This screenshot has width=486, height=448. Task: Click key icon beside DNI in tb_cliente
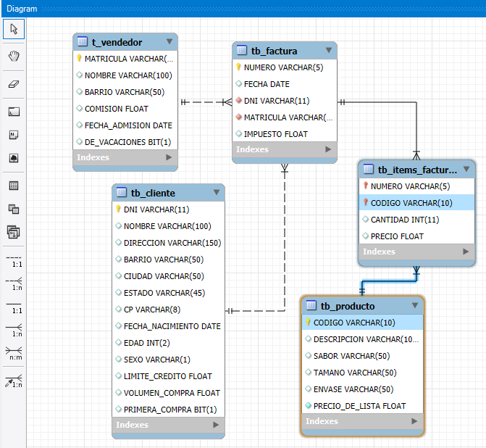click(x=118, y=209)
